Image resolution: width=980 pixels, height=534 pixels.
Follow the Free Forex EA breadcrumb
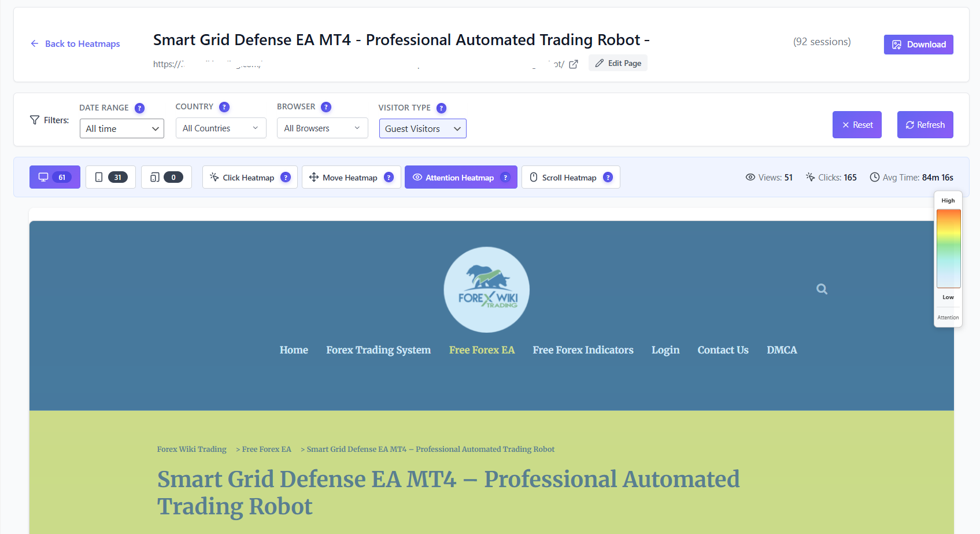(267, 450)
